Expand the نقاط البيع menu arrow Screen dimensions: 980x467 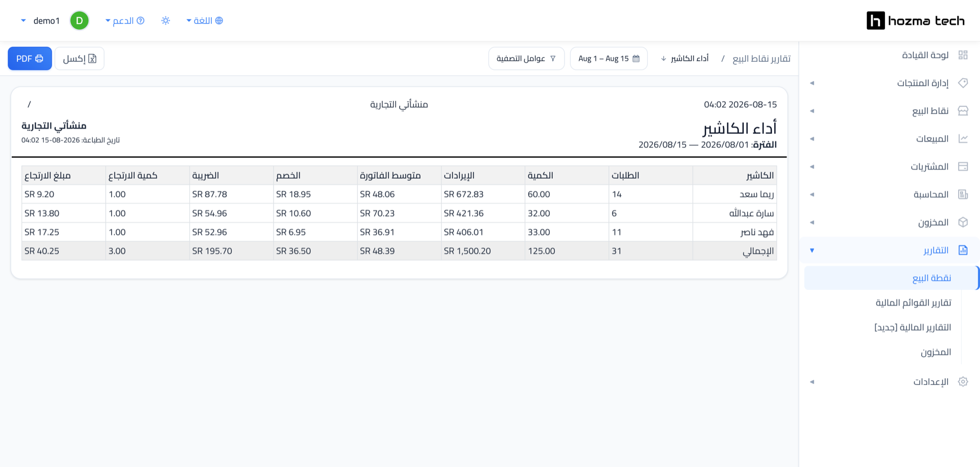(x=812, y=111)
